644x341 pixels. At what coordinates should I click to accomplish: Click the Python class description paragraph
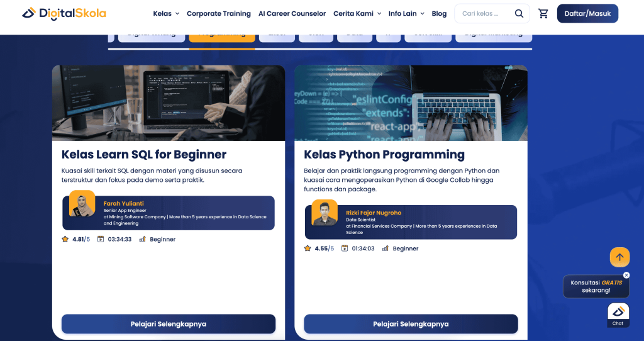click(x=402, y=180)
